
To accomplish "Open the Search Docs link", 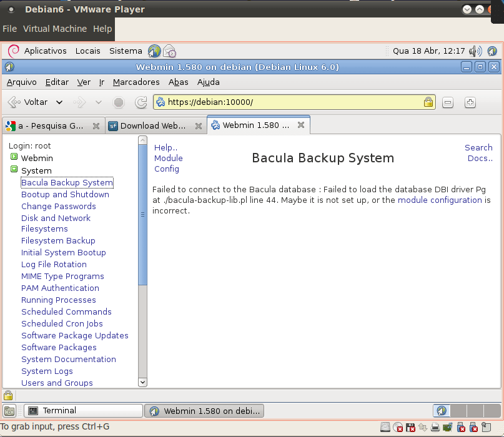I will [x=478, y=153].
